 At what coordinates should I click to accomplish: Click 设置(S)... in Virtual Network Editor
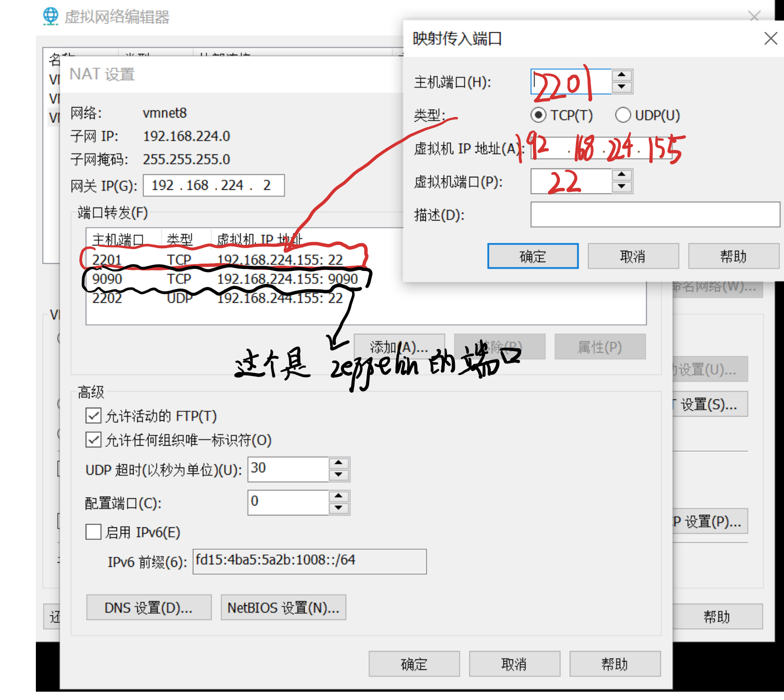(x=710, y=404)
